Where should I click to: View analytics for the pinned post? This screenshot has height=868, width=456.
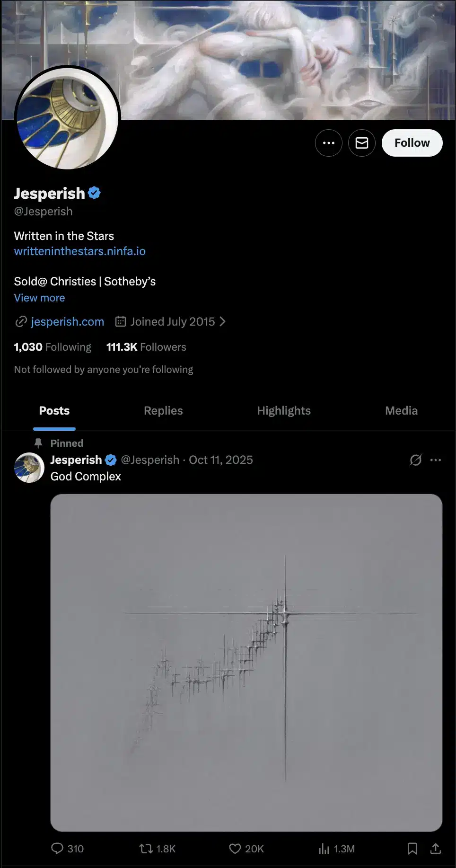click(324, 848)
